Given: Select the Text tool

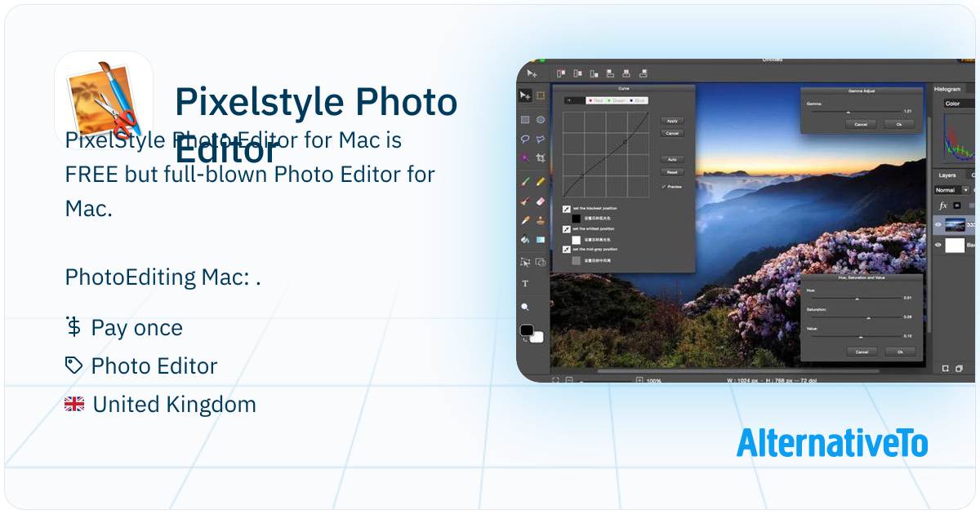Looking at the screenshot, I should 525,283.
